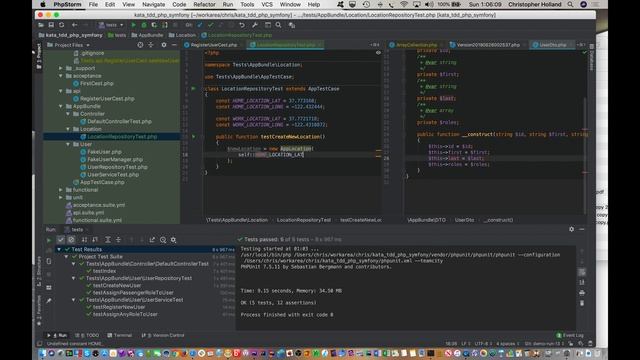Collapse the AppBundle folder
Screen dimensions: 640x360
coord(61,106)
